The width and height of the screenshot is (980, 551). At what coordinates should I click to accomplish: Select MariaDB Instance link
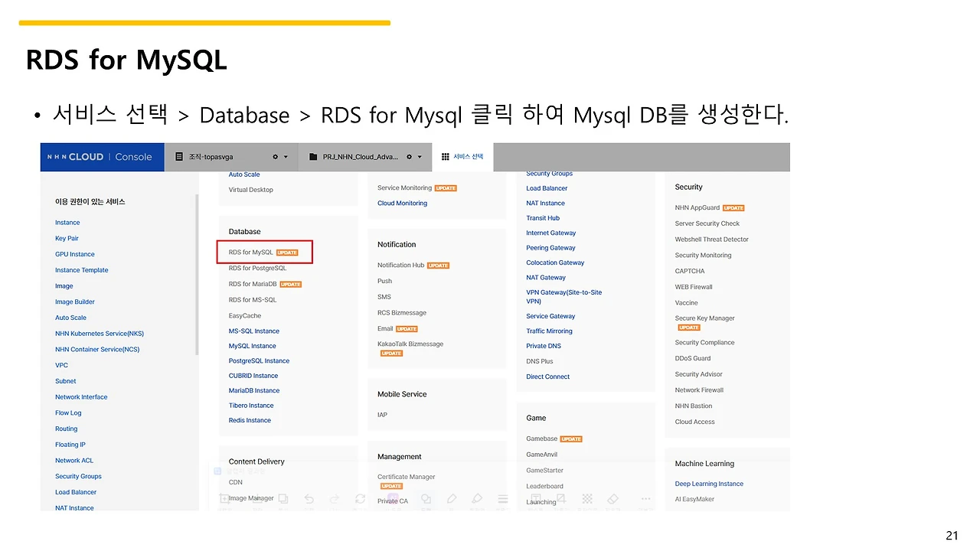click(254, 391)
